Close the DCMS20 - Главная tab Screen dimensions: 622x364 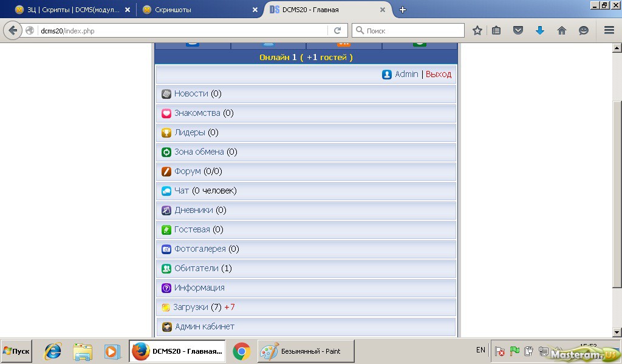(383, 10)
